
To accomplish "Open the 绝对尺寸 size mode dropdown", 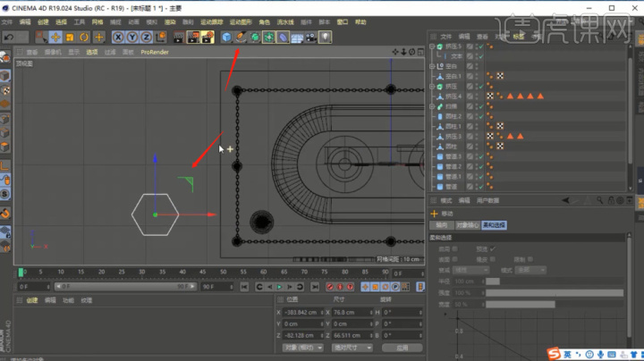I will (352, 348).
